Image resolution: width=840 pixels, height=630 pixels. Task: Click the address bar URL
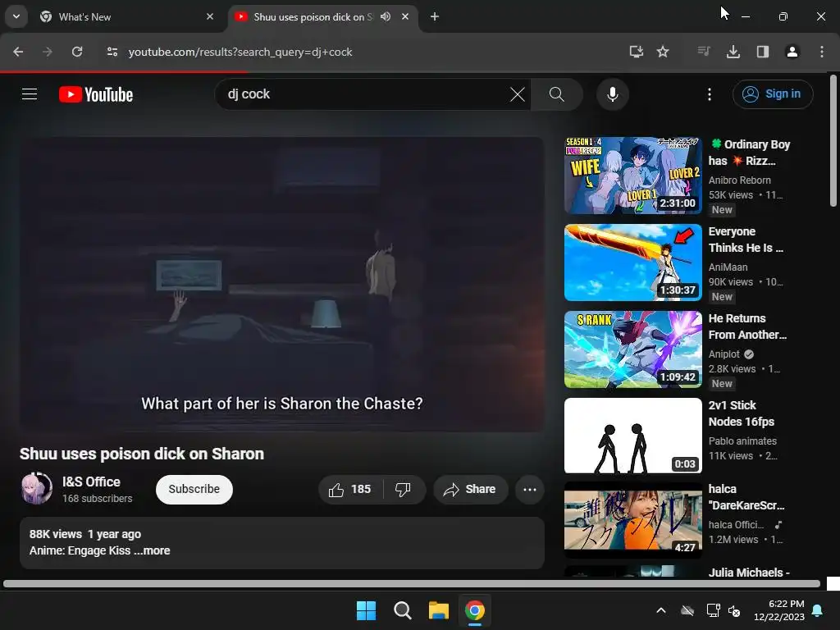pos(240,52)
